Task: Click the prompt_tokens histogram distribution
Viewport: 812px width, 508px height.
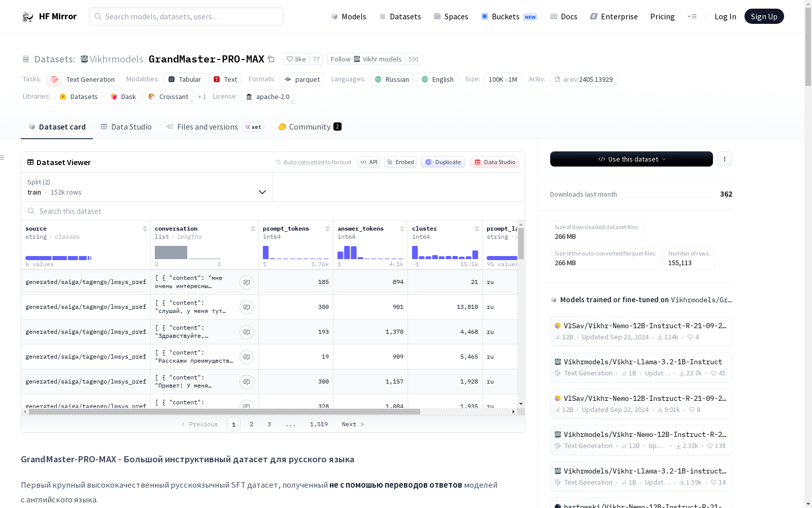Action: pos(295,252)
